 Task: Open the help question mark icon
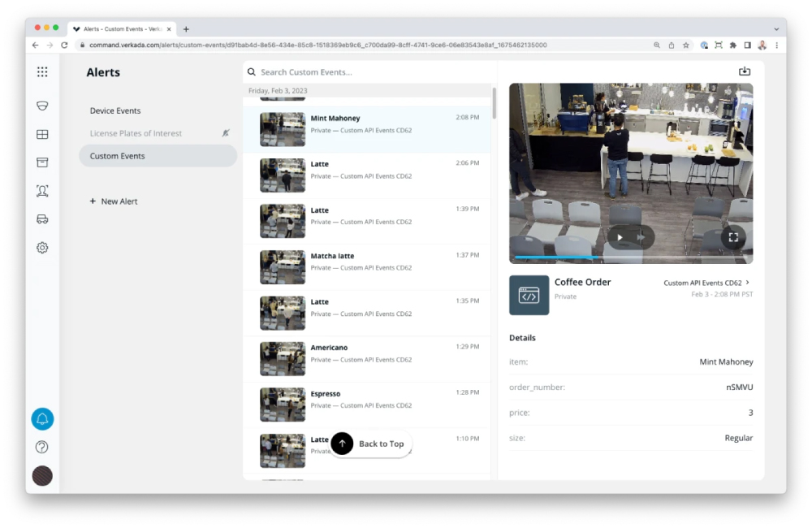(x=42, y=447)
